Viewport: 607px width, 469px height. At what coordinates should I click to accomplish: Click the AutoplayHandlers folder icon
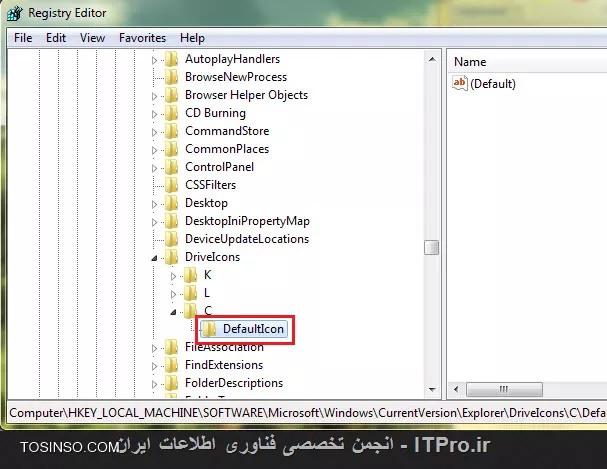click(171, 59)
